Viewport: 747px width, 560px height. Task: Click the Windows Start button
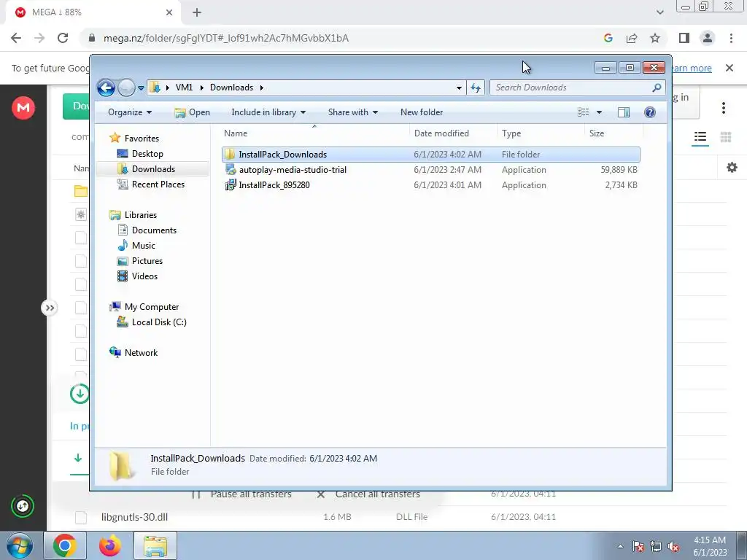[x=20, y=545]
